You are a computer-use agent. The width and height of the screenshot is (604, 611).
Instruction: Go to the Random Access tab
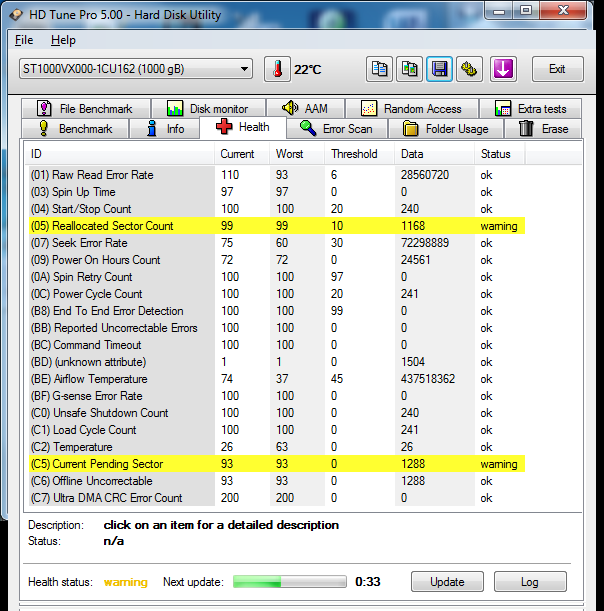point(411,109)
